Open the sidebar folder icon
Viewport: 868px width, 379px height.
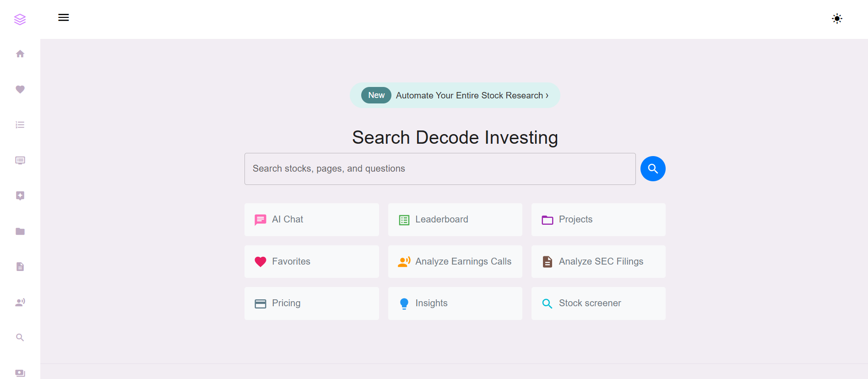point(20,231)
